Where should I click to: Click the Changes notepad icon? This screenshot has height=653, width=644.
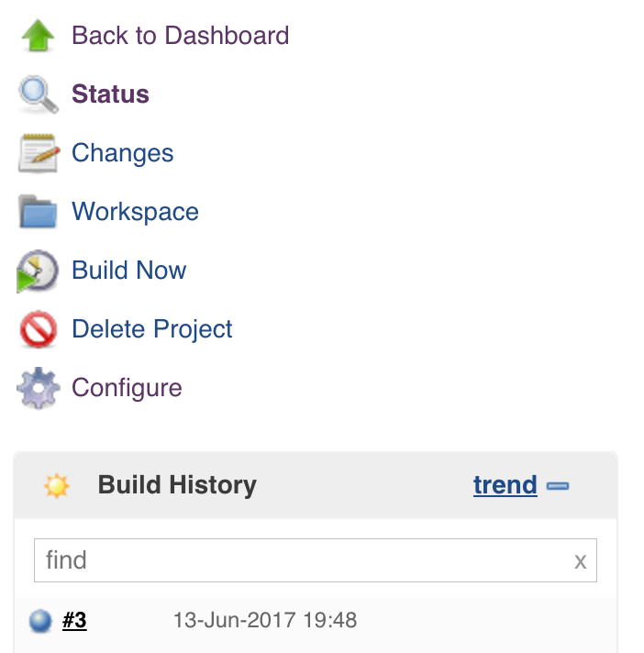pyautogui.click(x=38, y=153)
